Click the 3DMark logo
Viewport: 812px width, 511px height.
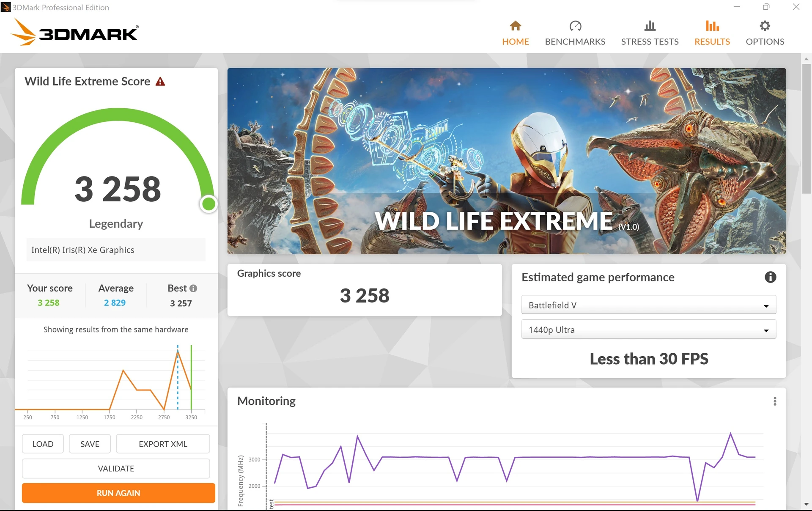(x=75, y=32)
